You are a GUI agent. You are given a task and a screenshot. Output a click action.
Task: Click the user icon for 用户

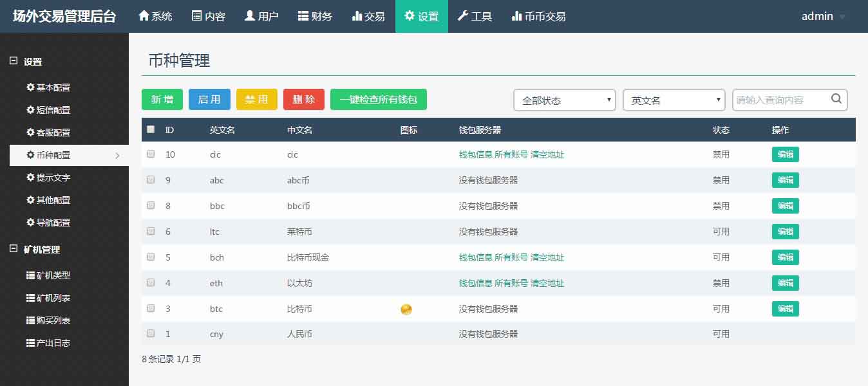(250, 16)
